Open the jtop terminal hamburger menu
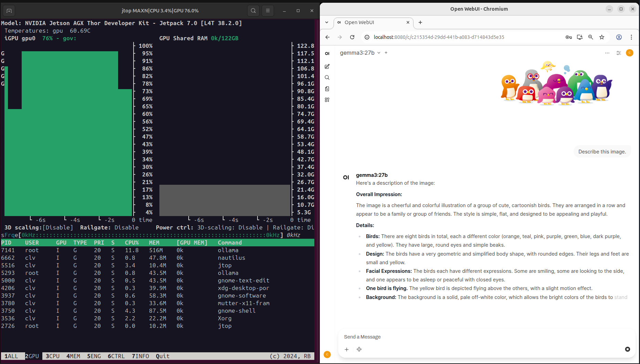 click(x=267, y=11)
